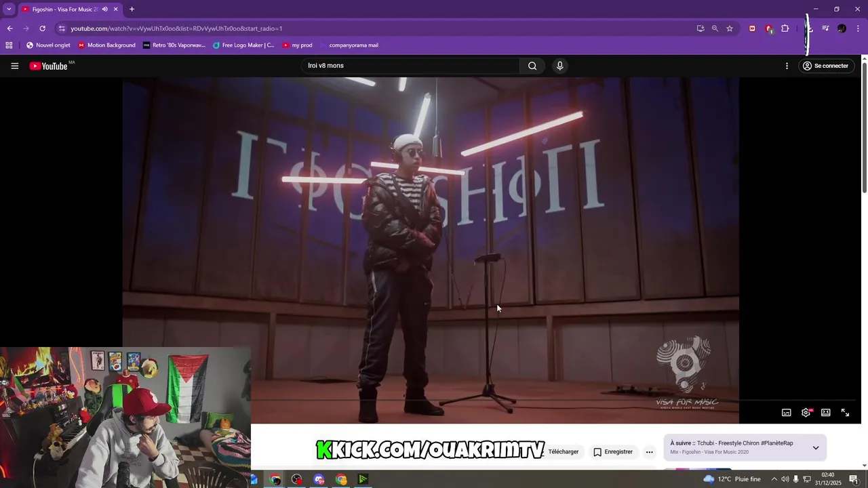Open the Chrome profile avatar
The width and height of the screenshot is (868, 488).
pos(842,28)
